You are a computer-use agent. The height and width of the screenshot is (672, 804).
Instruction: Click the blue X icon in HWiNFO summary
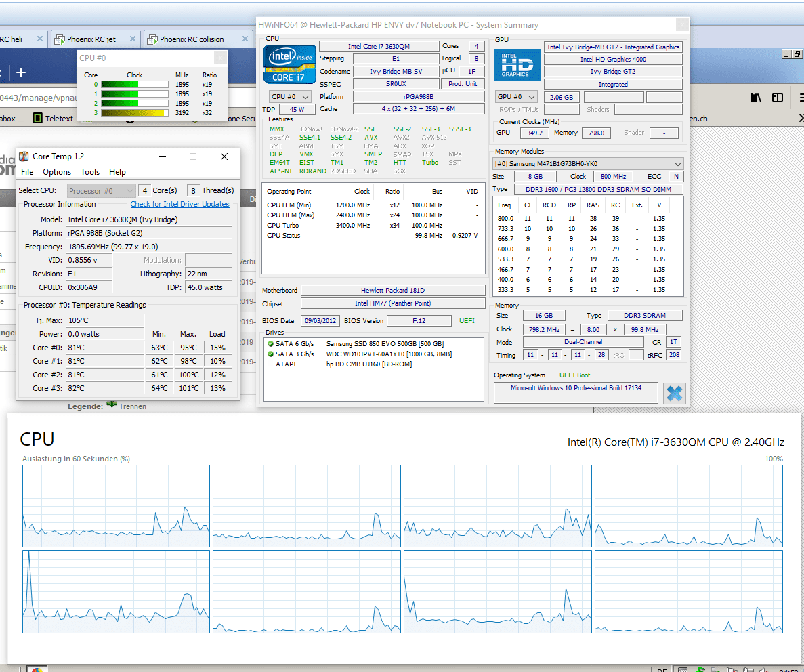tap(674, 394)
